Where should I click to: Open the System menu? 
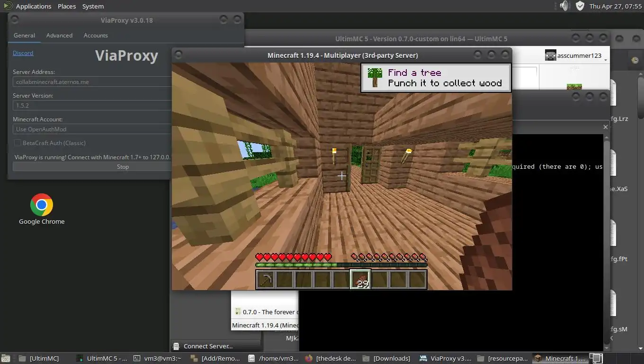93,6
